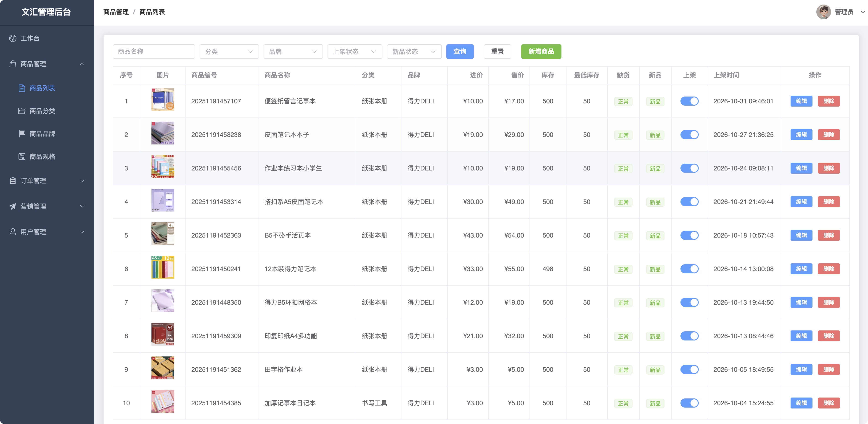Expand the 营销管理 menu chevron
868x424 pixels.
[82, 207]
